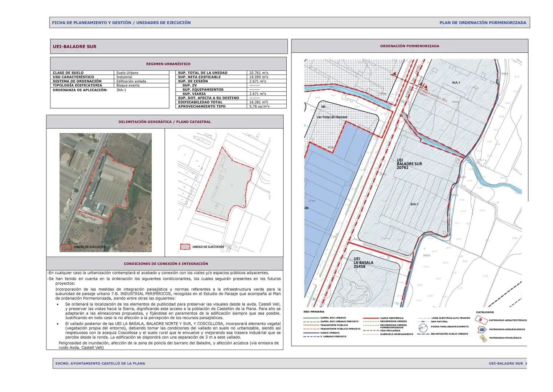Click the TIPOLOGÍA EDIFICATORIA row label
Image resolution: width=553 pixels, height=392 pixels.
click(x=77, y=86)
